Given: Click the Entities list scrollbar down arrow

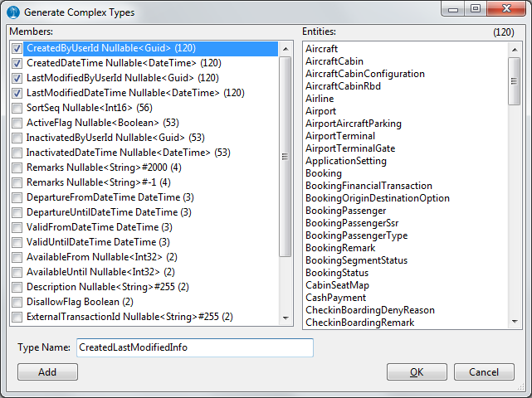Looking at the screenshot, I should [x=515, y=322].
